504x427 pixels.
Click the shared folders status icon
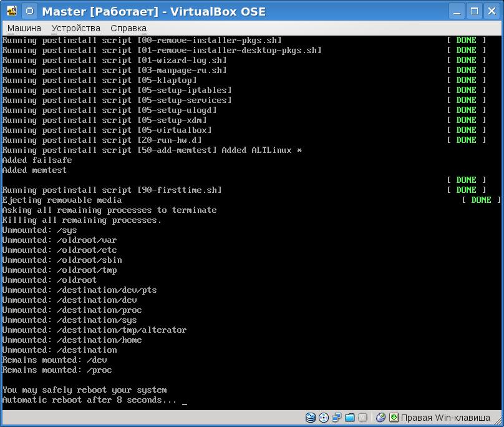[x=350, y=418]
